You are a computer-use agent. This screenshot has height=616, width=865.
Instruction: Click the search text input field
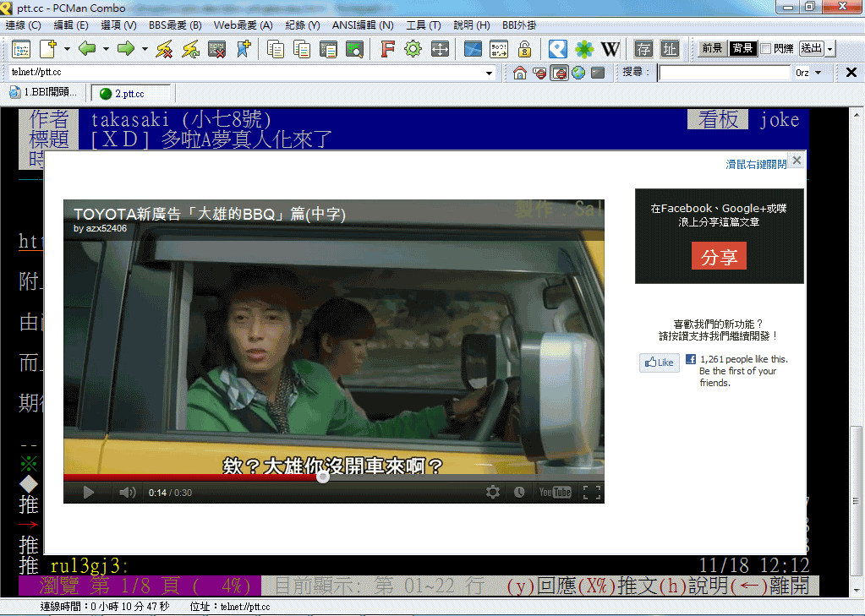coord(725,73)
